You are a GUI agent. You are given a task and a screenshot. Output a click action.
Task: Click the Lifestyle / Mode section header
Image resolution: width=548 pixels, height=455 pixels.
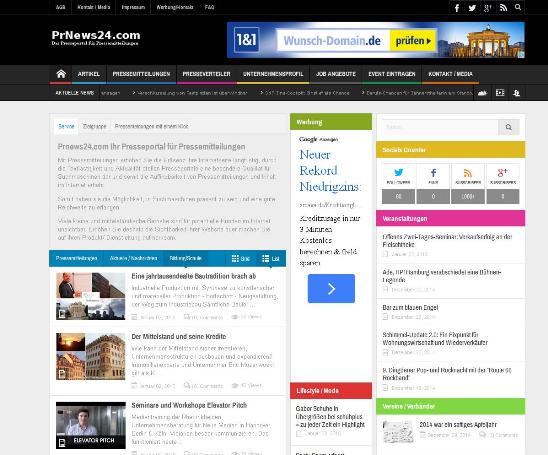pyautogui.click(x=331, y=391)
